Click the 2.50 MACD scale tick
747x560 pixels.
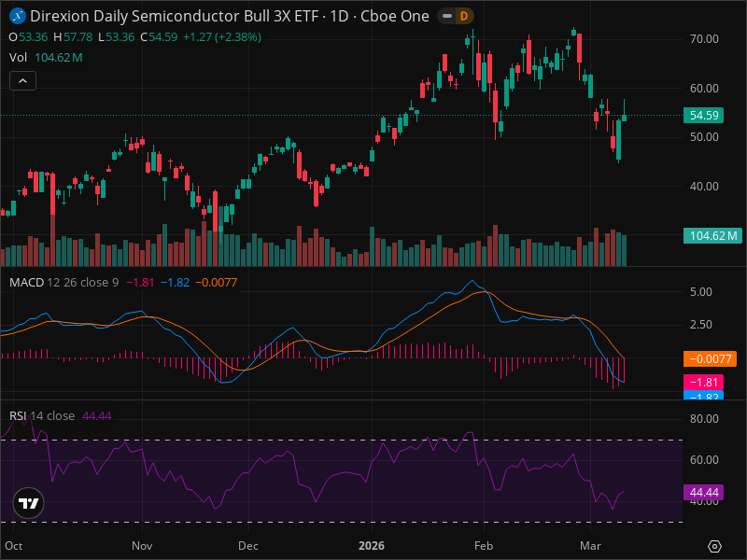point(701,324)
